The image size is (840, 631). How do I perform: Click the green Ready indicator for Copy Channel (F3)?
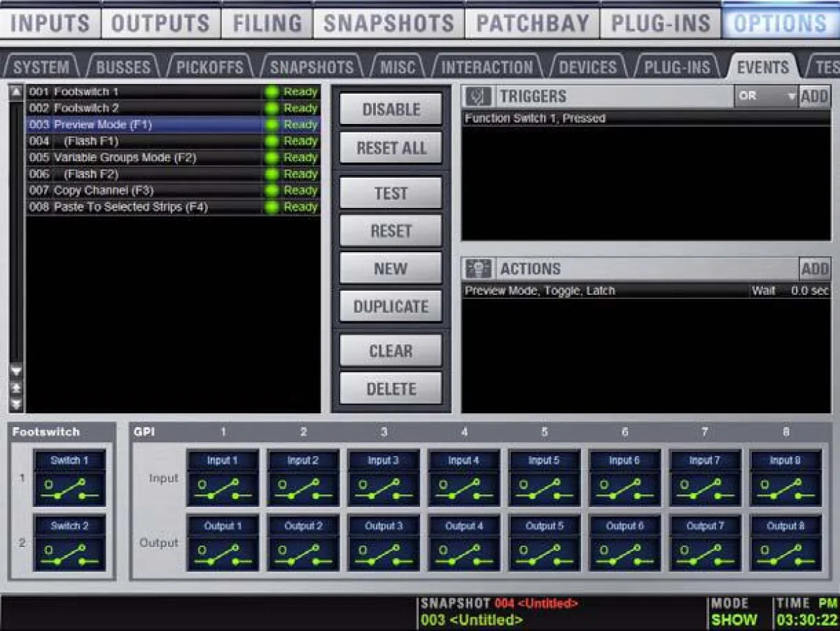pyautogui.click(x=272, y=190)
